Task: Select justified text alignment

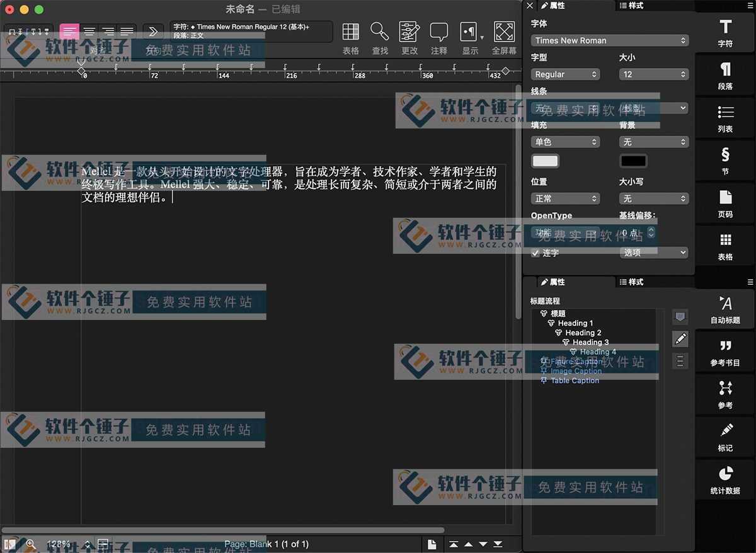Action: (127, 31)
